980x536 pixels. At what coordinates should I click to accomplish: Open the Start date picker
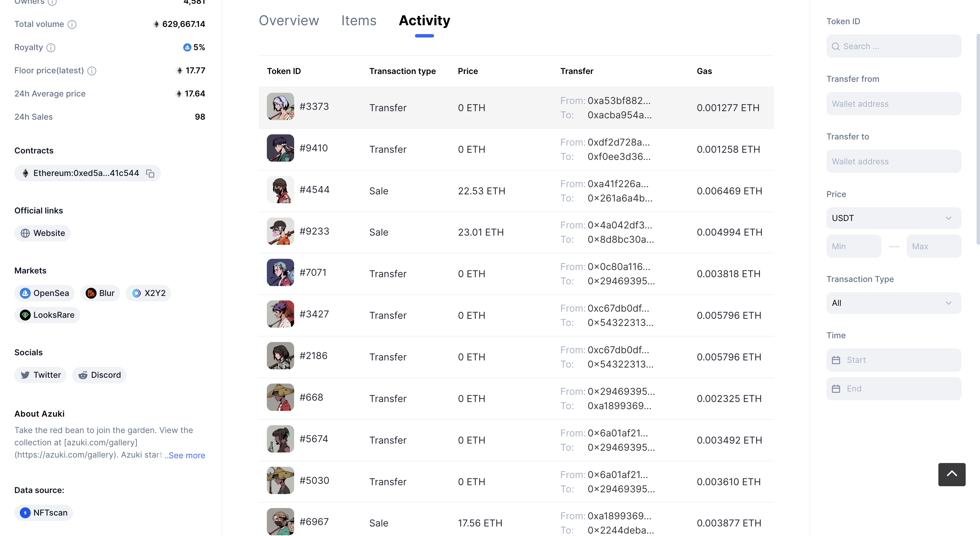893,360
